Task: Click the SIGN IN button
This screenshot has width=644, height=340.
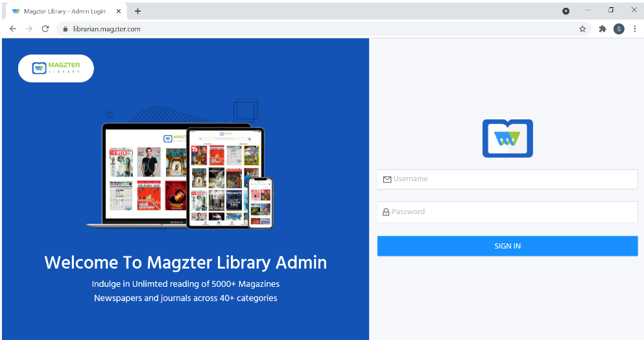Action: pos(508,246)
